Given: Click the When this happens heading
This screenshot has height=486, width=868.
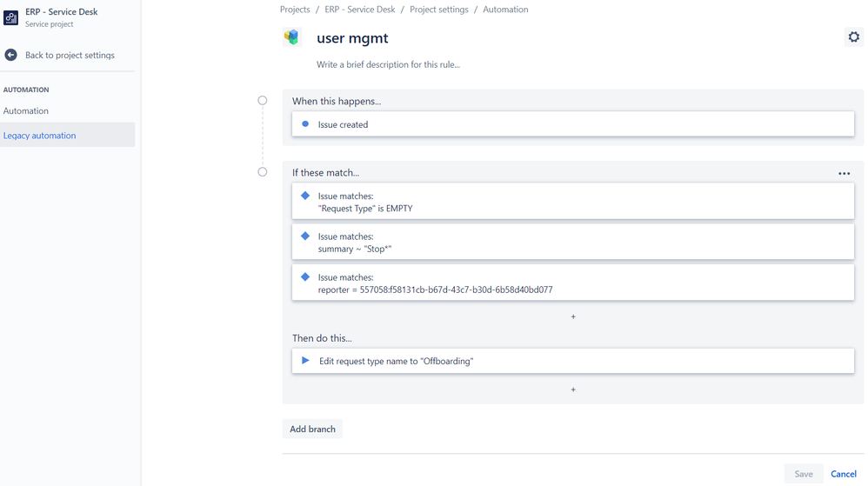Looking at the screenshot, I should pos(337,102).
